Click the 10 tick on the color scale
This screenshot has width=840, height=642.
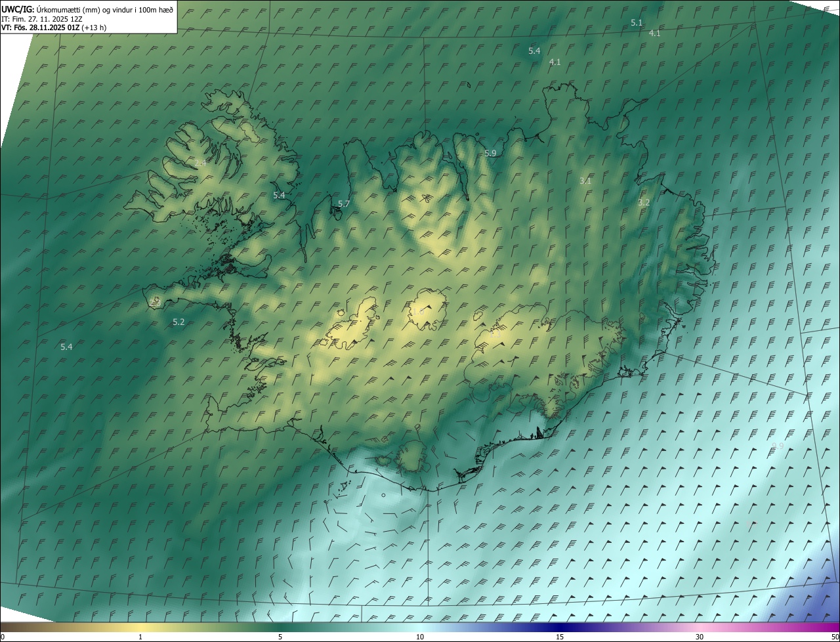coord(420,637)
